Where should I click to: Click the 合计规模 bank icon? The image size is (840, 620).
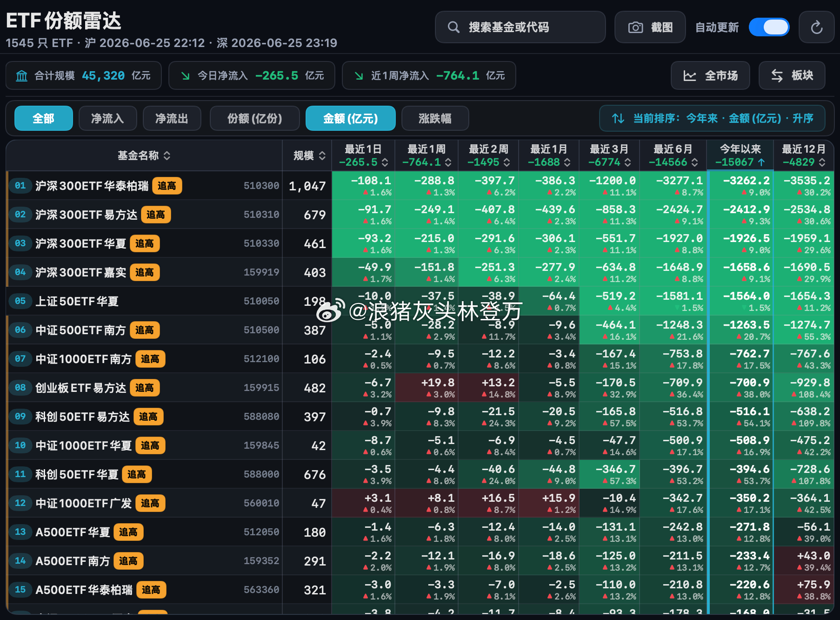[22, 76]
